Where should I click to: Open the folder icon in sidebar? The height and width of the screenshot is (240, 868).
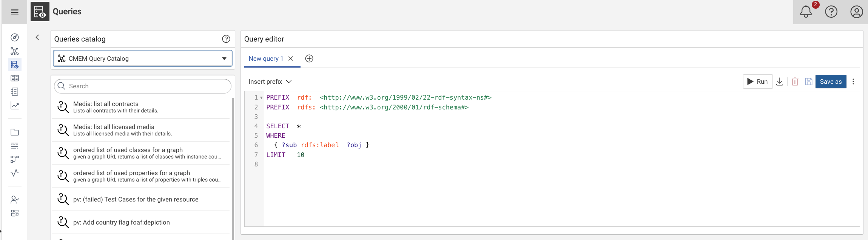[x=15, y=132]
